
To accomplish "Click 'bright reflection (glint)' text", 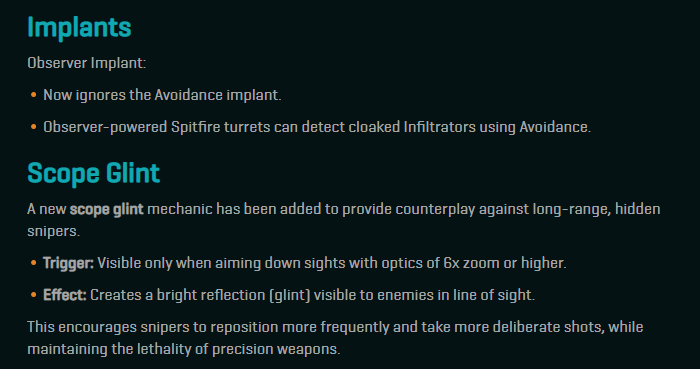I will tap(233, 295).
